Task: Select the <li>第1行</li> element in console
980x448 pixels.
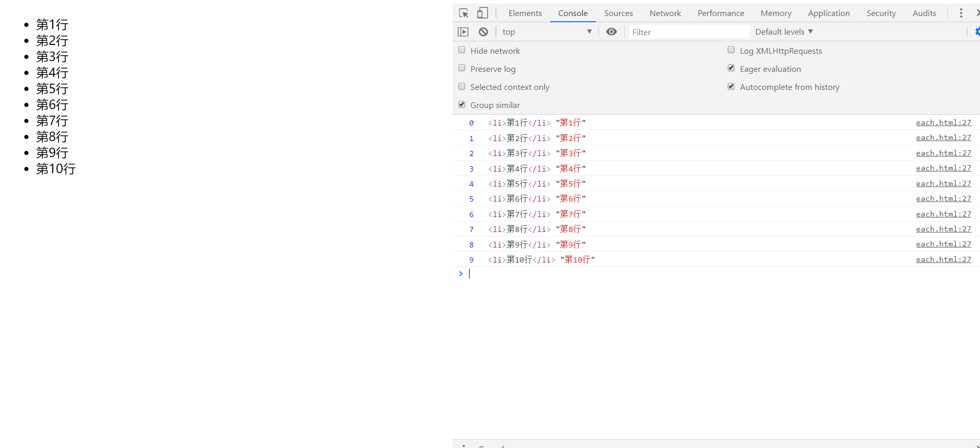Action: (519, 123)
